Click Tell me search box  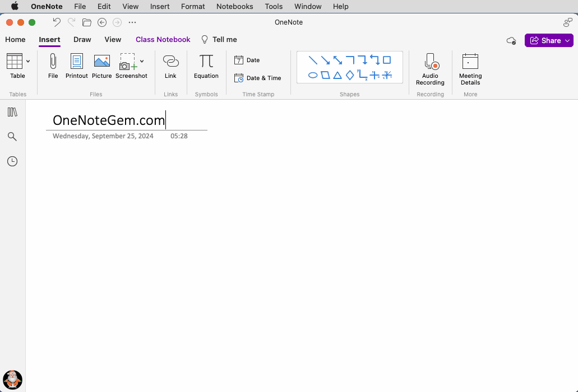[219, 40]
